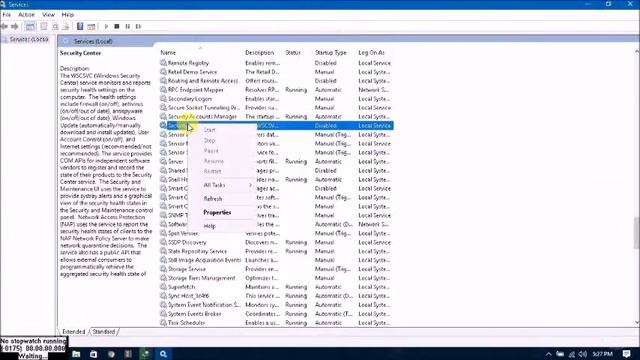Sort by the Log On As column header
This screenshot has height=360, width=640.
371,53
